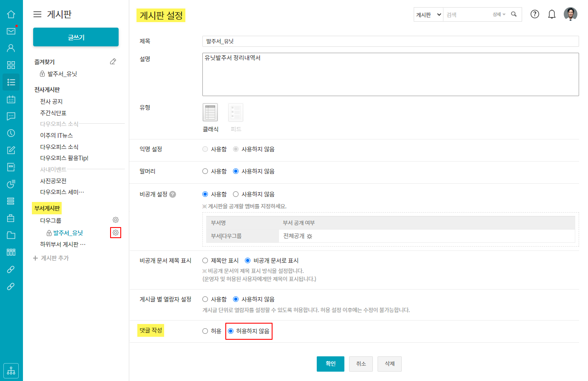
Task: Click the edit pencil next to 즐겨찾기
Action: coord(113,62)
